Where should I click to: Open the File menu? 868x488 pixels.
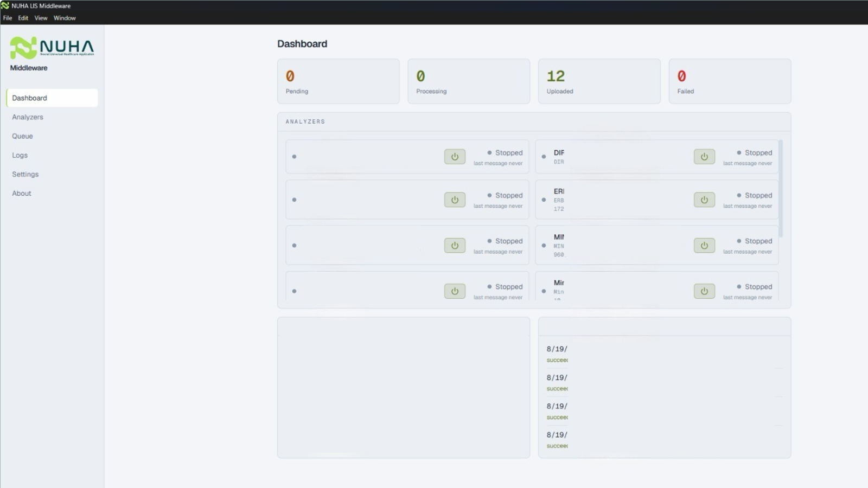8,18
